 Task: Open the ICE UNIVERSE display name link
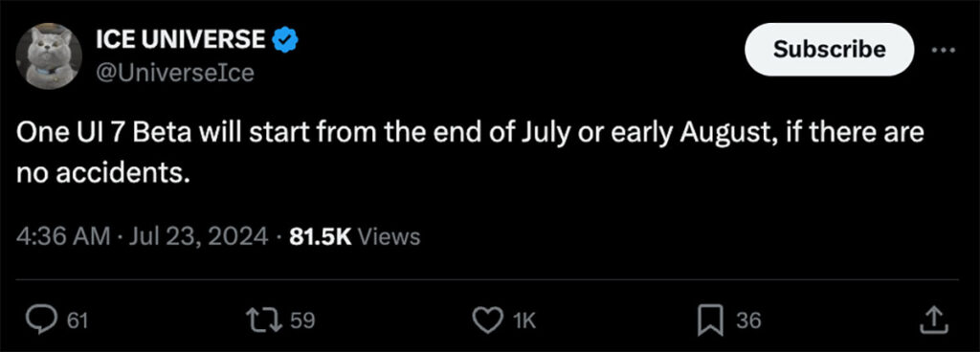(181, 40)
